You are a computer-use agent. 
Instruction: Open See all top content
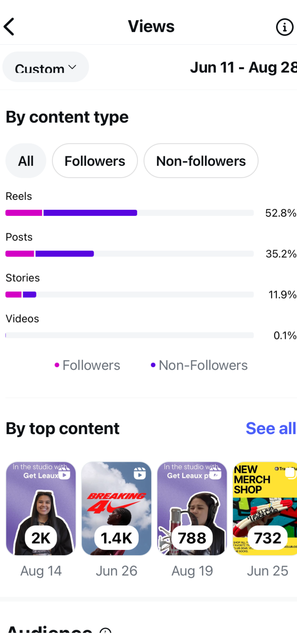271,428
